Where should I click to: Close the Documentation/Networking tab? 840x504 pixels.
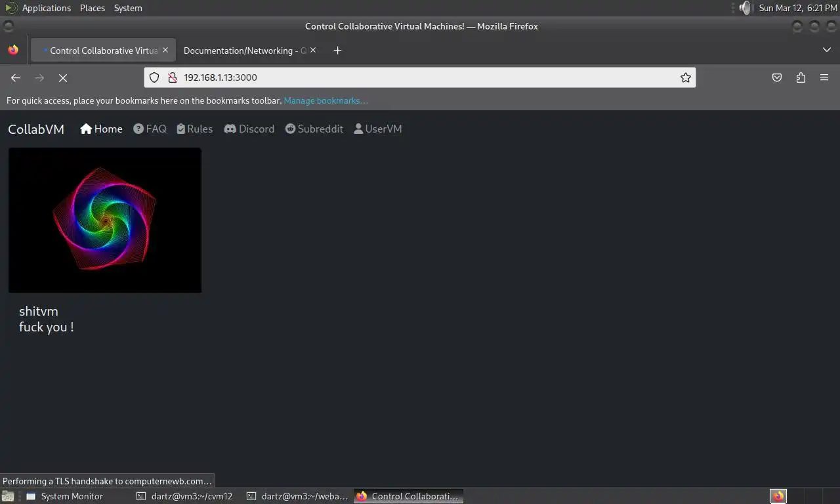313,50
